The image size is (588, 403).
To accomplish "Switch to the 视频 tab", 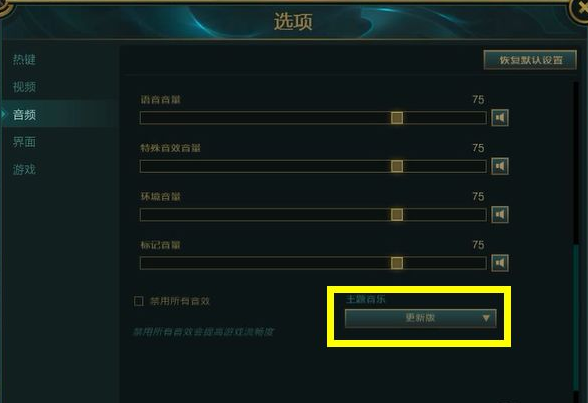I will click(24, 87).
